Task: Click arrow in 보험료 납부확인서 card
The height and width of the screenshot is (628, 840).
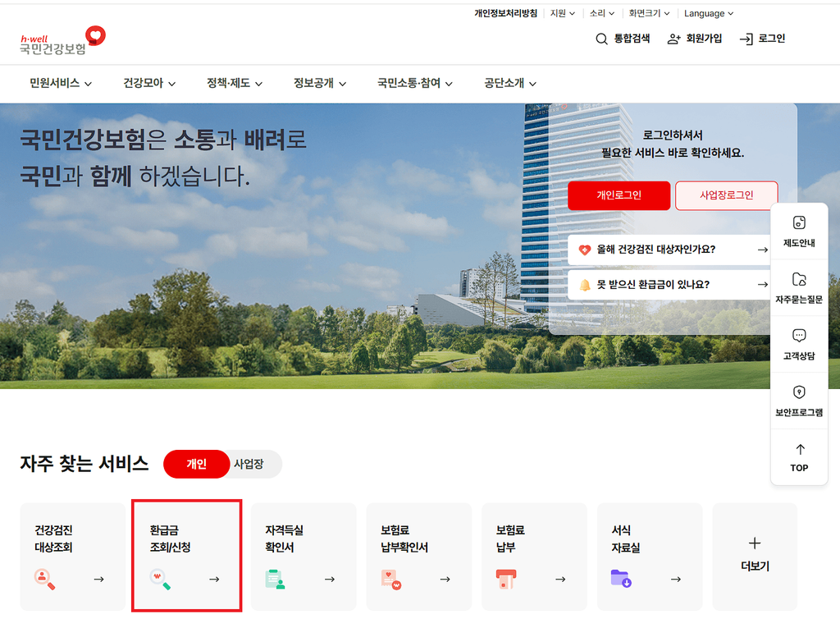Action: coord(445,580)
